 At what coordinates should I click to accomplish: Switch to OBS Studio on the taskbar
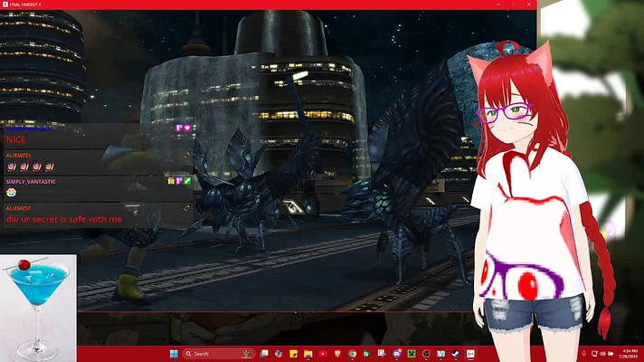(x=426, y=354)
